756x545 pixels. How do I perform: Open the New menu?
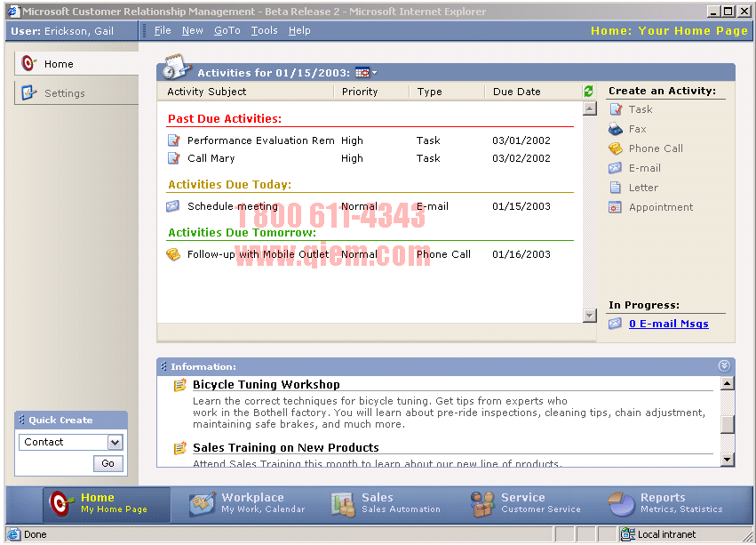tap(193, 30)
